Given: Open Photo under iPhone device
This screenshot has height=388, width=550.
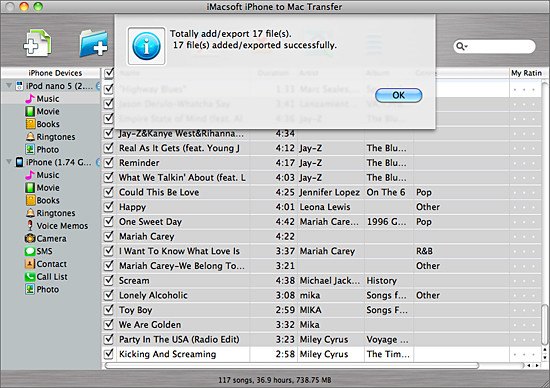Looking at the screenshot, I should (x=48, y=289).
